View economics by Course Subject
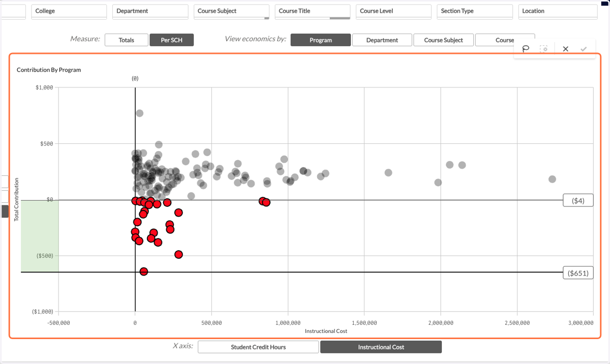610x364 pixels. (444, 40)
